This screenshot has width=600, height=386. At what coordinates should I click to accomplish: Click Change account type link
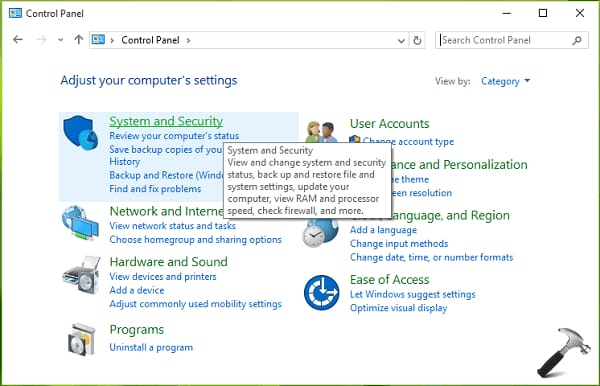click(408, 142)
